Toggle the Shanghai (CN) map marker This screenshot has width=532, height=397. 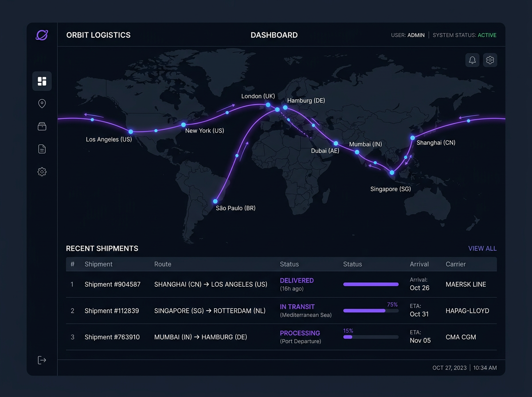412,138
